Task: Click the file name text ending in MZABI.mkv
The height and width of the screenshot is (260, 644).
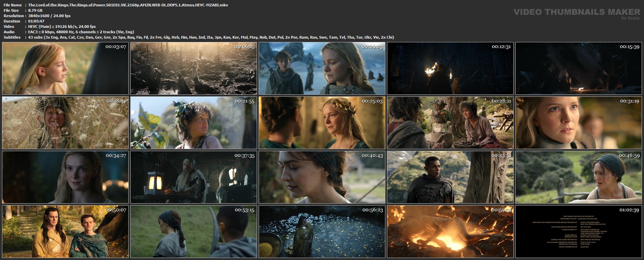Action: (x=128, y=5)
